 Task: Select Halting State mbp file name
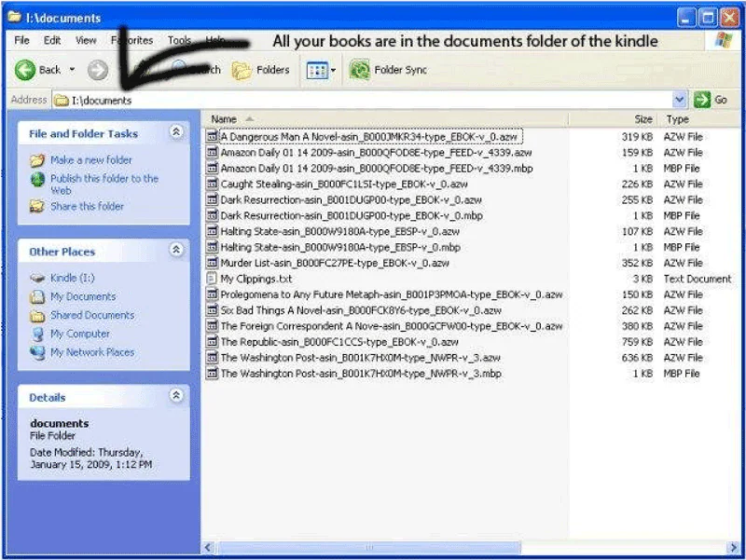tap(340, 247)
